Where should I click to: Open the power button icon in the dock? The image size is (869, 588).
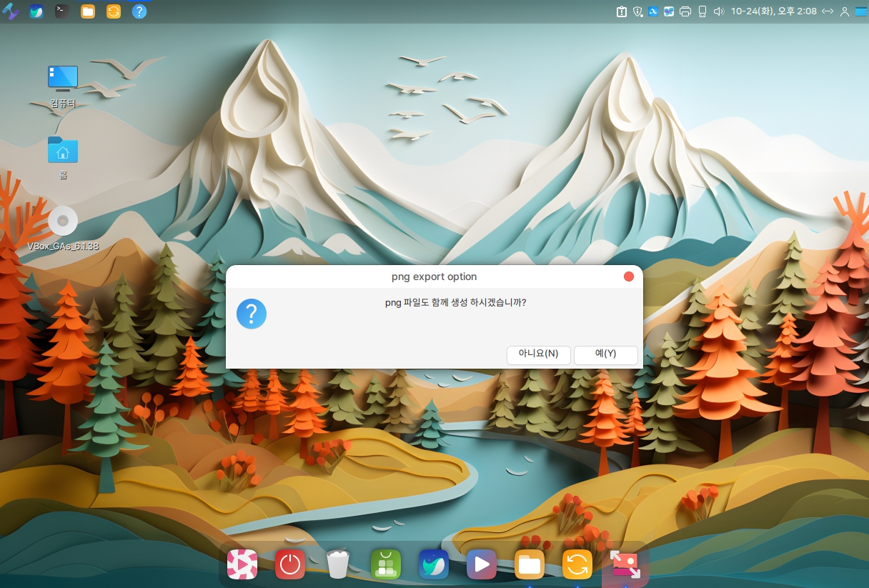tap(289, 565)
